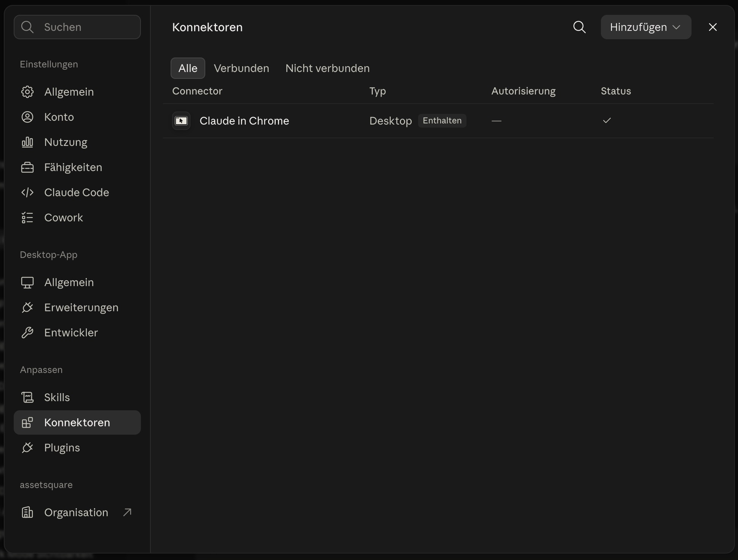The width and height of the screenshot is (738, 560).
Task: Click the Cowork checklist icon
Action: (x=27, y=218)
